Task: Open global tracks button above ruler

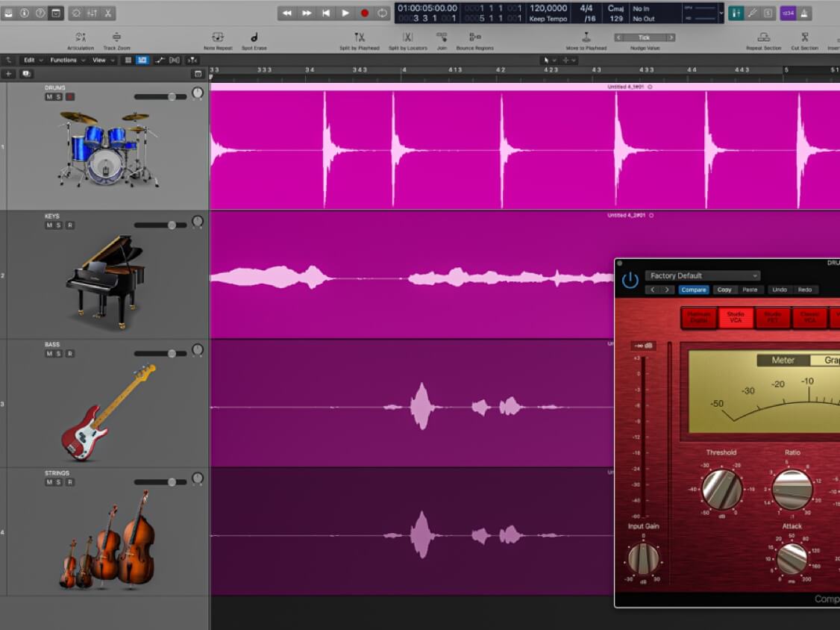Action: coord(198,74)
